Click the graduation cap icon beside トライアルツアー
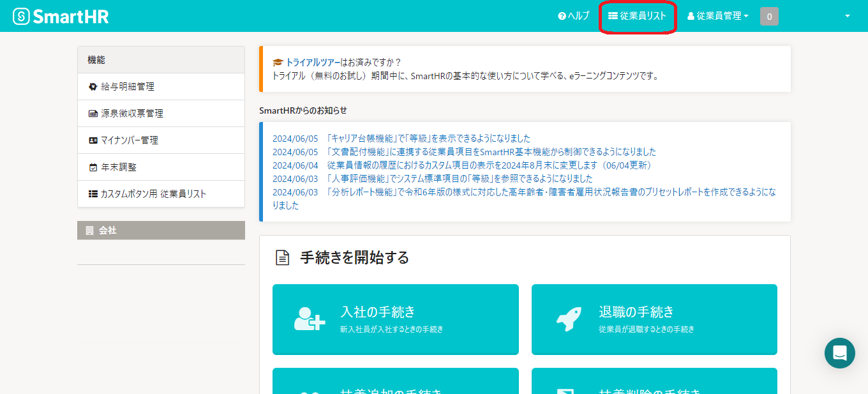The width and height of the screenshot is (868, 394). tap(278, 63)
